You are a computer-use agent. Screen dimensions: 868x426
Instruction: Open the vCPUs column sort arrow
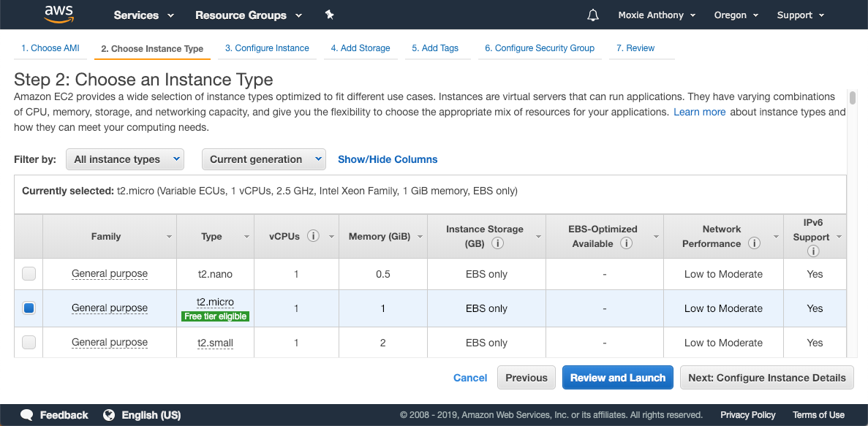point(331,237)
